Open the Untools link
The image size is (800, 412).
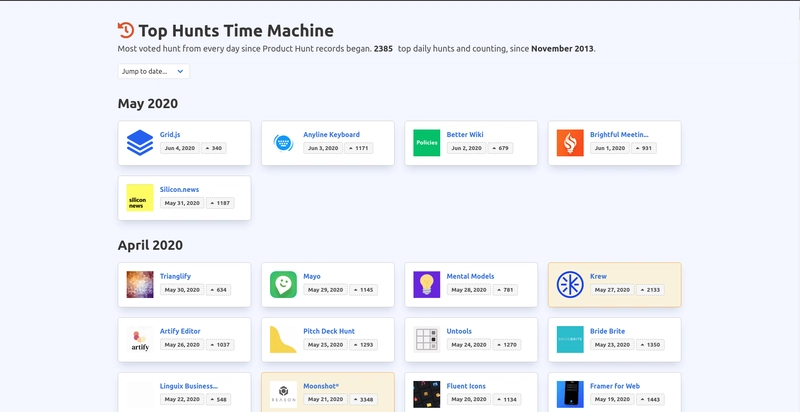click(459, 331)
